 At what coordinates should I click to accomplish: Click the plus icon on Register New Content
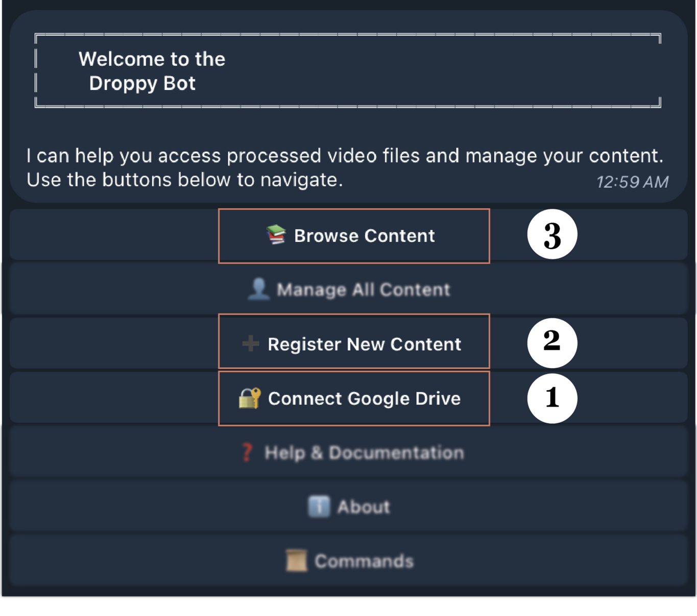click(x=250, y=343)
